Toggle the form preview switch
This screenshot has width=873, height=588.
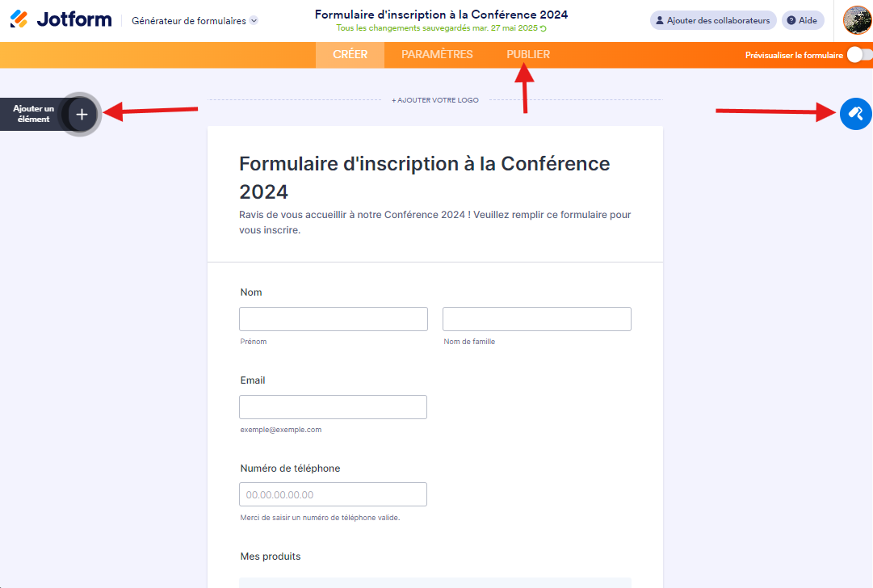[x=859, y=55]
